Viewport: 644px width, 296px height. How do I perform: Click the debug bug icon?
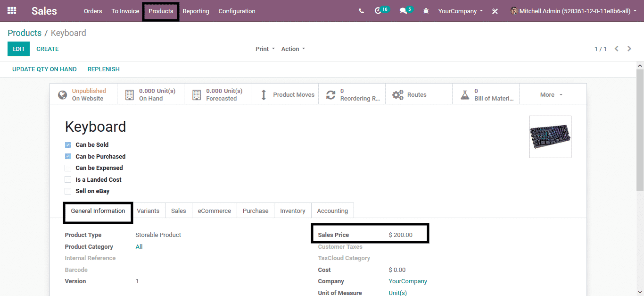pos(426,11)
